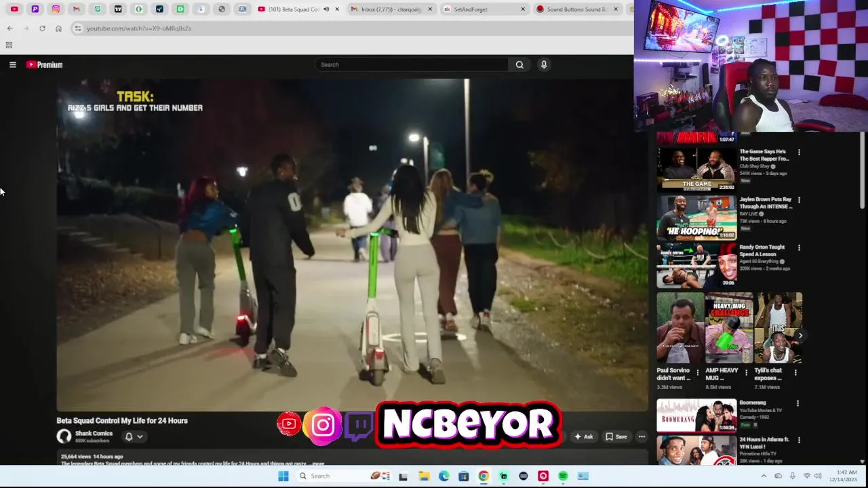
Task: Open the pinned Instagram tab
Action: click(56, 9)
